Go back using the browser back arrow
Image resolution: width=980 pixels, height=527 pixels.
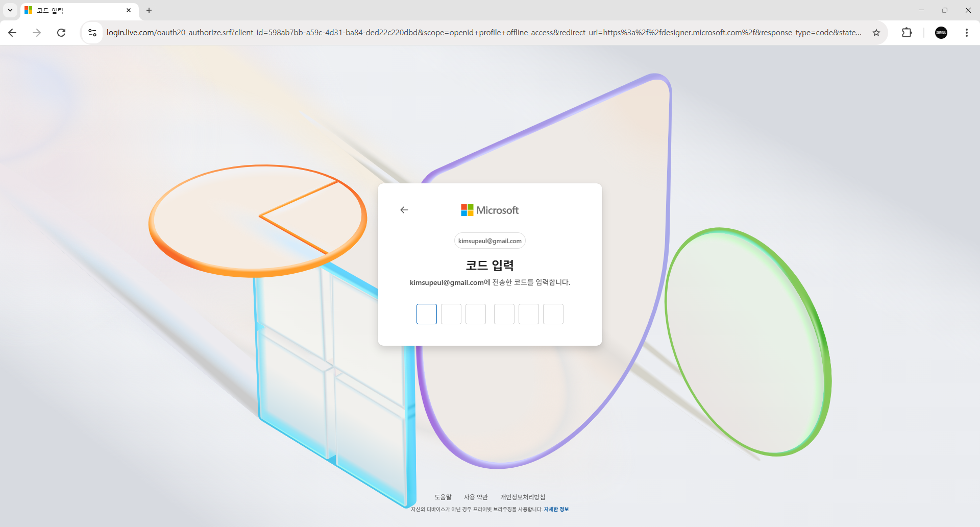[x=13, y=33]
